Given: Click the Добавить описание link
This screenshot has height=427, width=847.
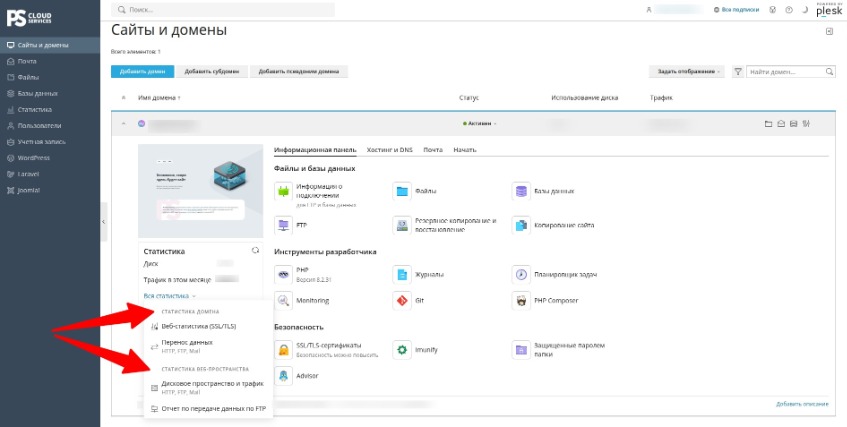Looking at the screenshot, I should 802,404.
